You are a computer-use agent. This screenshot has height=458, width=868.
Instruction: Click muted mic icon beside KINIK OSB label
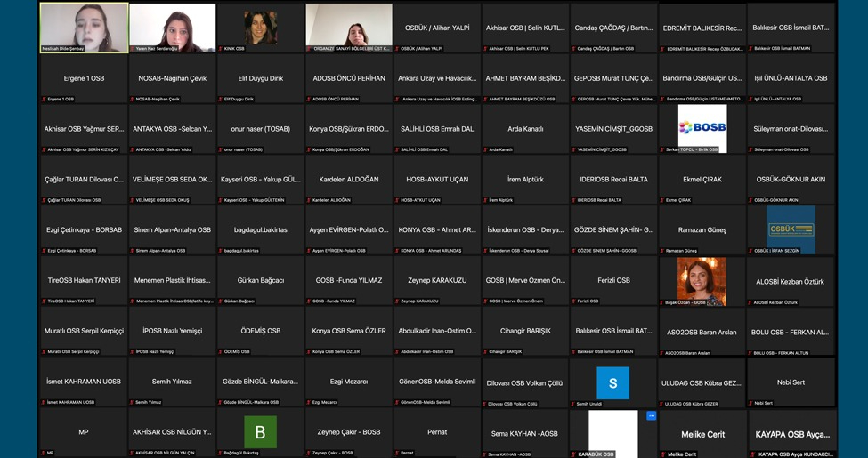[x=221, y=49]
